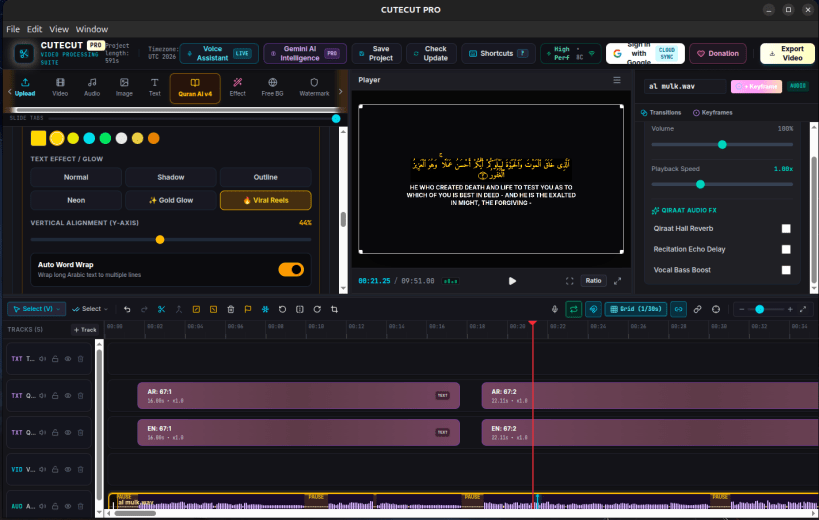Click the second orange square edit icon

pos(214,309)
